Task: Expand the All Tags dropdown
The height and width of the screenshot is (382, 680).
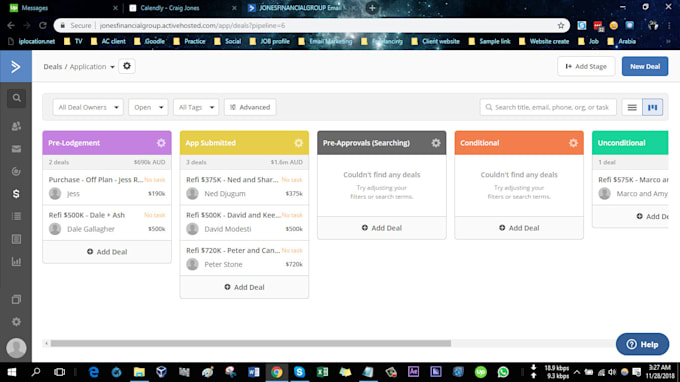Action: coord(196,107)
